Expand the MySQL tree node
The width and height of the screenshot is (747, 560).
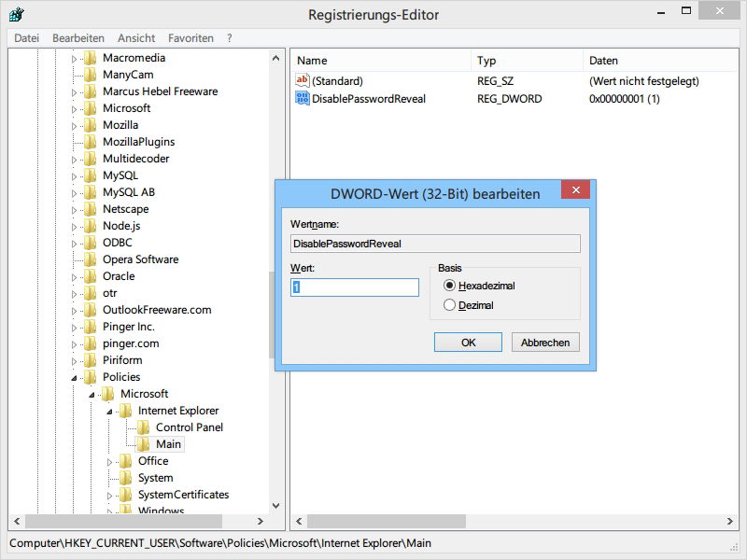pos(74,176)
